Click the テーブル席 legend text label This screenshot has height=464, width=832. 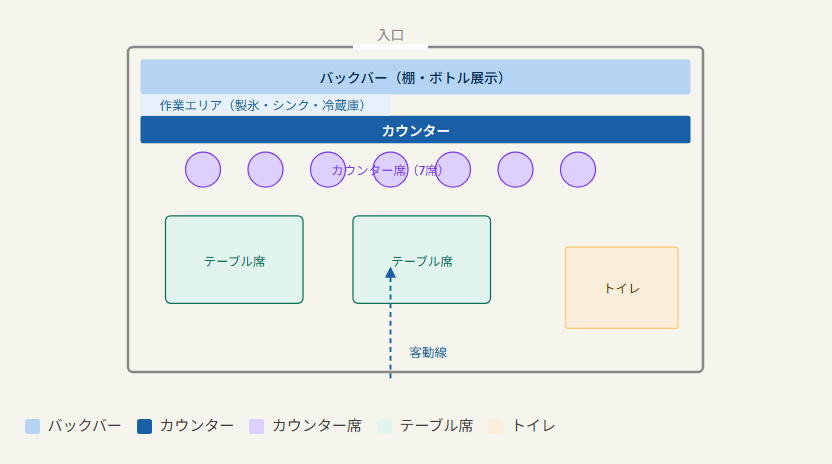tap(436, 426)
